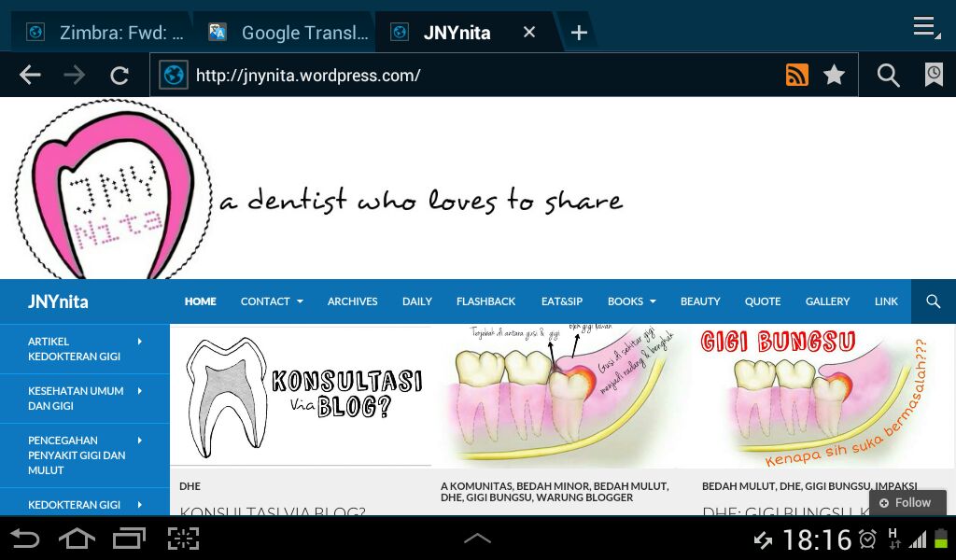Open browser search magnifier icon

[x=888, y=76]
